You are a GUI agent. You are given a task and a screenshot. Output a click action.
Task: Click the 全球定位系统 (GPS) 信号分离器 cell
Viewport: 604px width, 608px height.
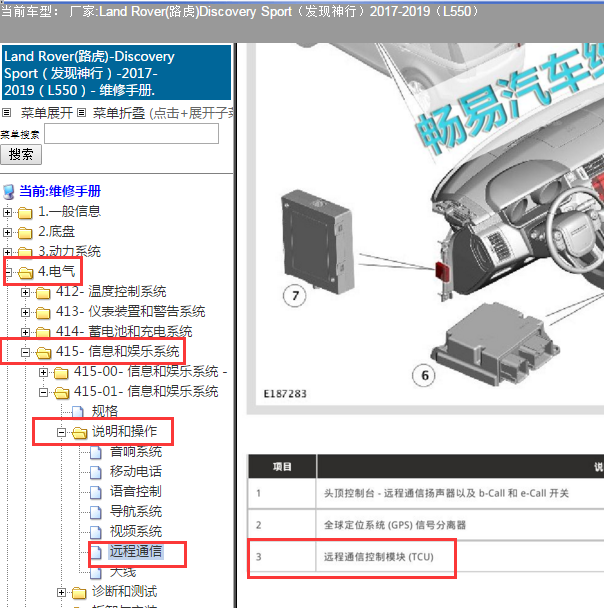pyautogui.click(x=395, y=525)
